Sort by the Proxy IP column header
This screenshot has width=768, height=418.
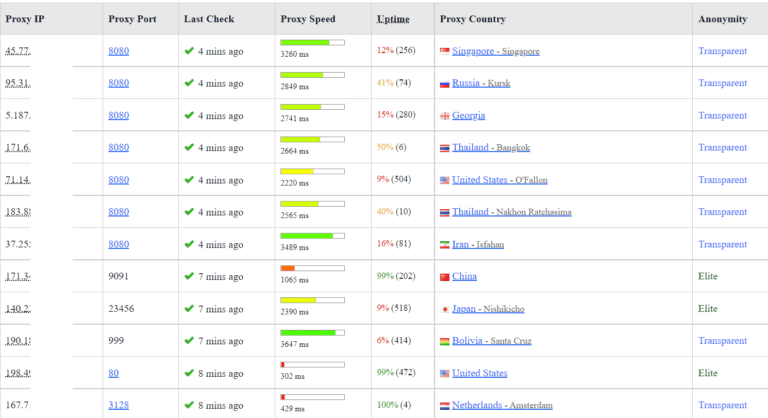(x=25, y=19)
